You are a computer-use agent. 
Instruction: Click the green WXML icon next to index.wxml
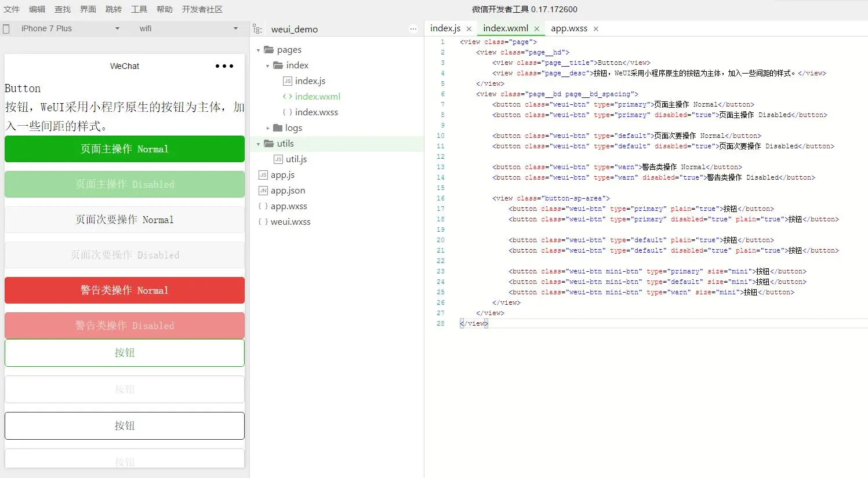[x=287, y=97]
